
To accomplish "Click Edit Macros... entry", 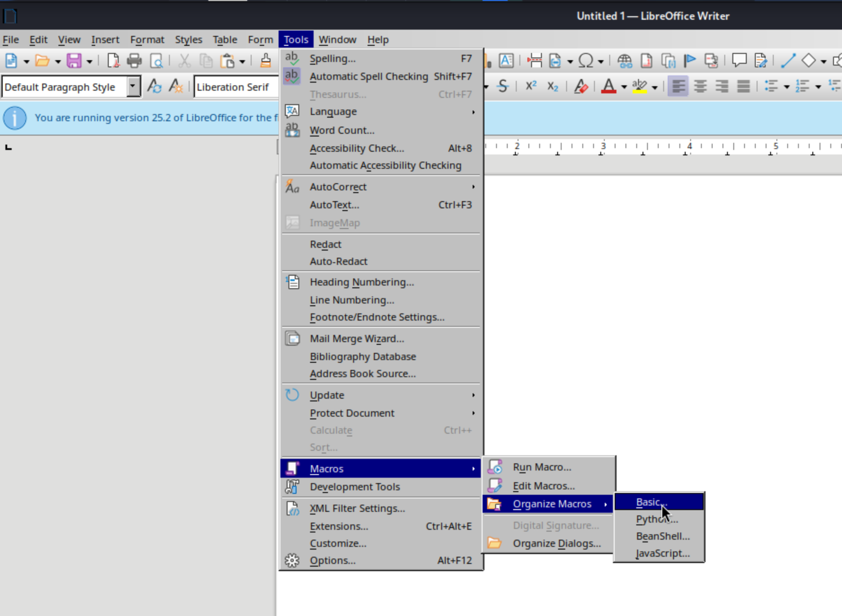I will tap(549, 486).
